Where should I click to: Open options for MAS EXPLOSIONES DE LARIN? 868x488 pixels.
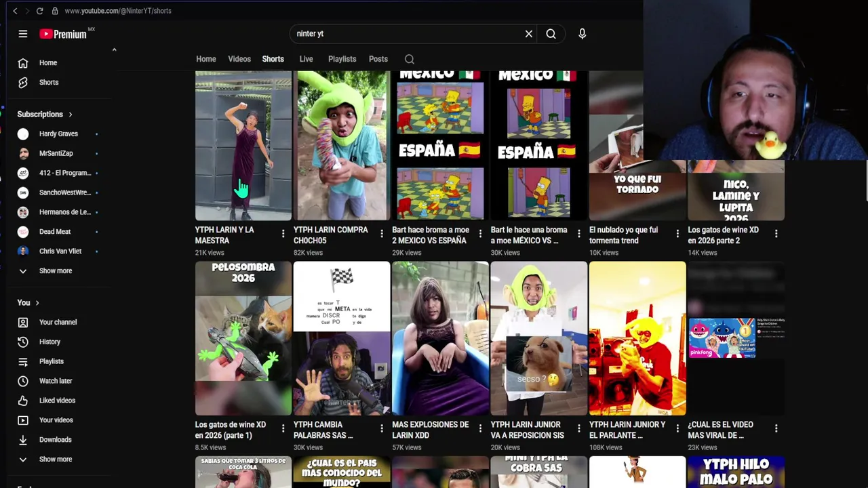point(480,428)
